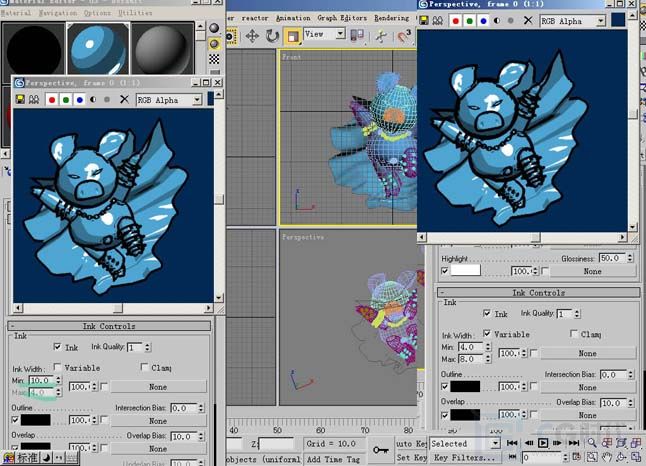The image size is (646, 466).
Task: Click the Set Key button
Action: (412, 458)
